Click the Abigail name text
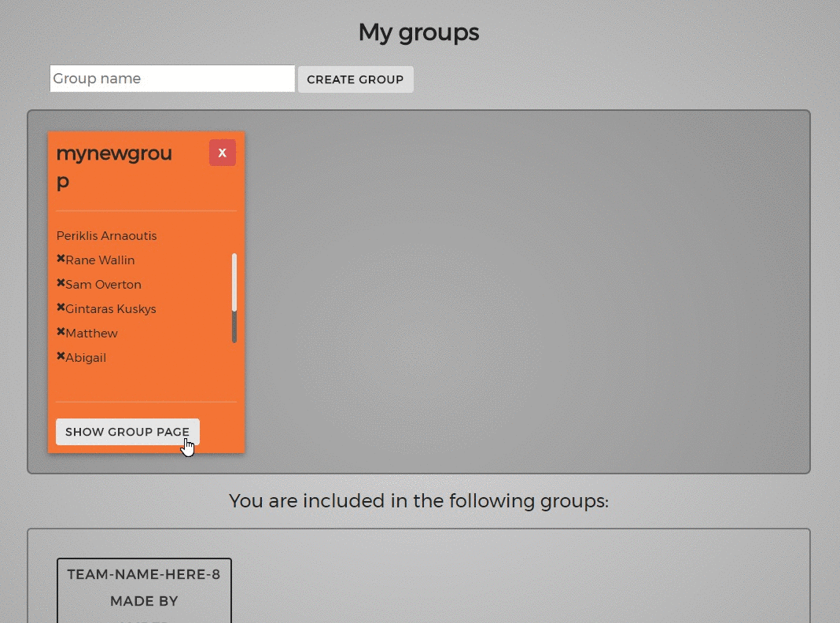This screenshot has height=623, width=840. [86, 358]
